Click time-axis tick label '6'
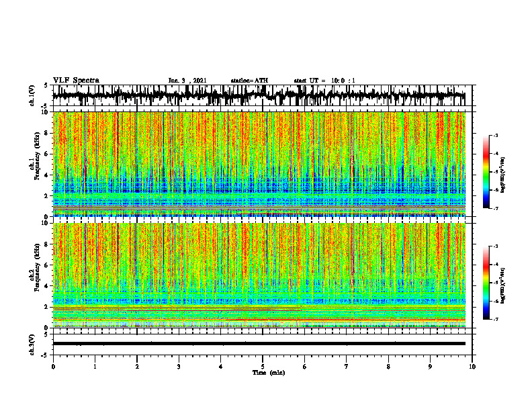 305,367
